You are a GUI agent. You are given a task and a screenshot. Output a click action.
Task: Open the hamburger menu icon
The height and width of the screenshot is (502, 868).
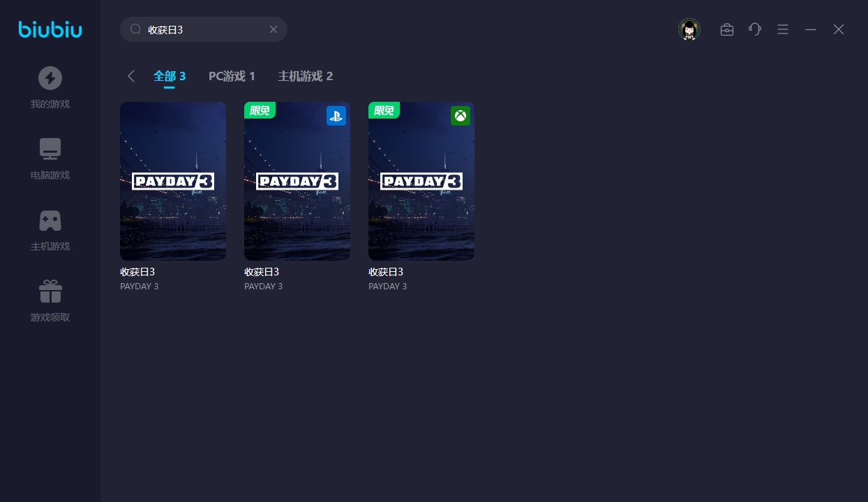pyautogui.click(x=783, y=29)
